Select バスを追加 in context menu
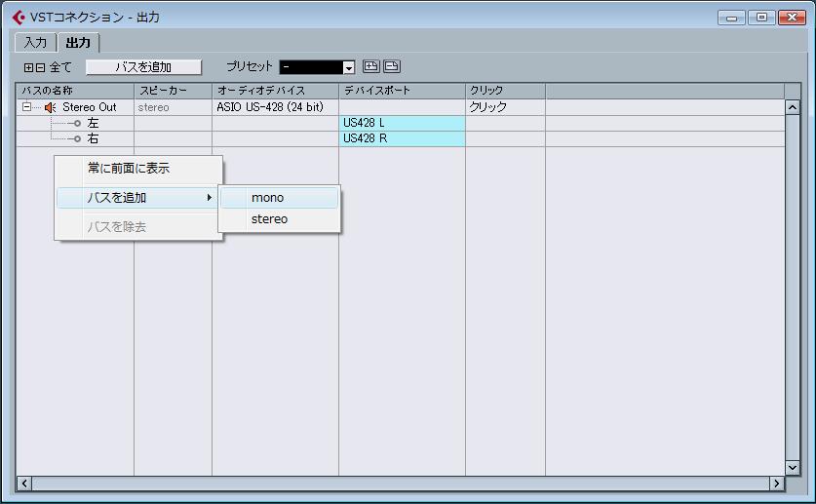 point(137,198)
